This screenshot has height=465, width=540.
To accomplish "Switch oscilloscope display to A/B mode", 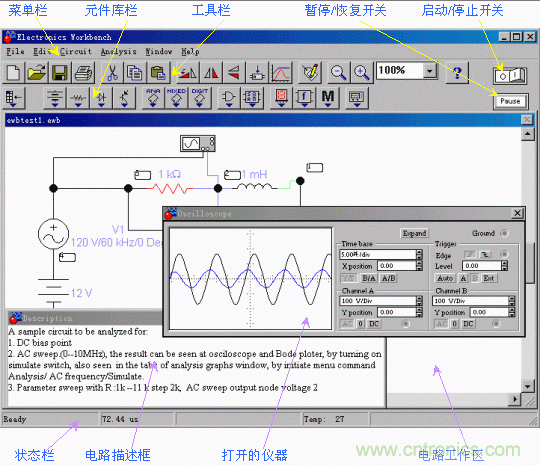I will point(388,278).
